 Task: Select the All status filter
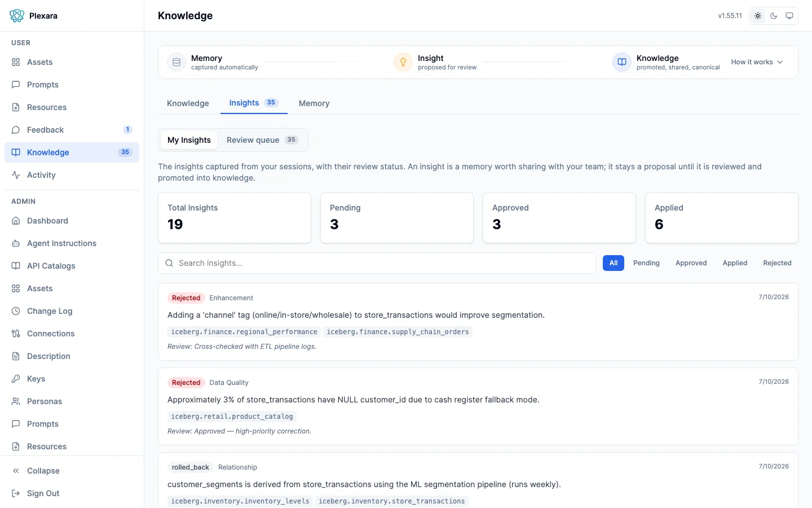click(x=614, y=263)
